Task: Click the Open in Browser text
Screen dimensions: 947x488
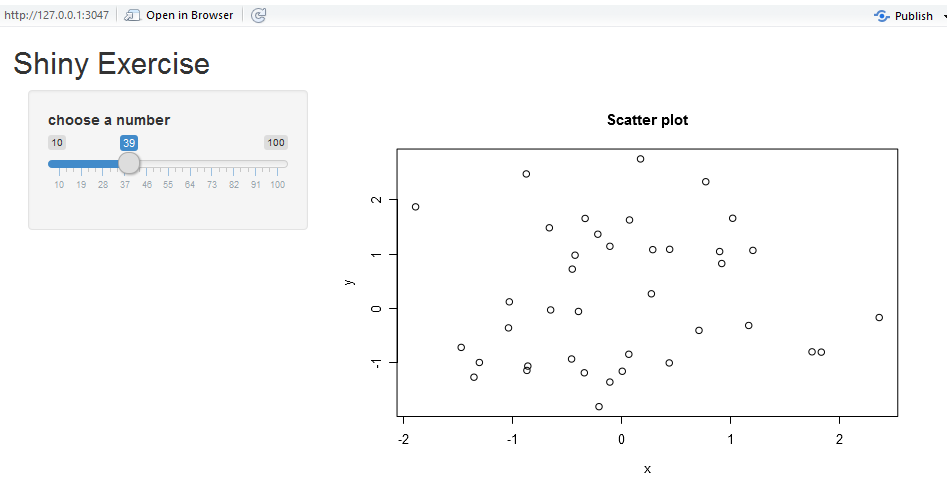Action: [189, 15]
